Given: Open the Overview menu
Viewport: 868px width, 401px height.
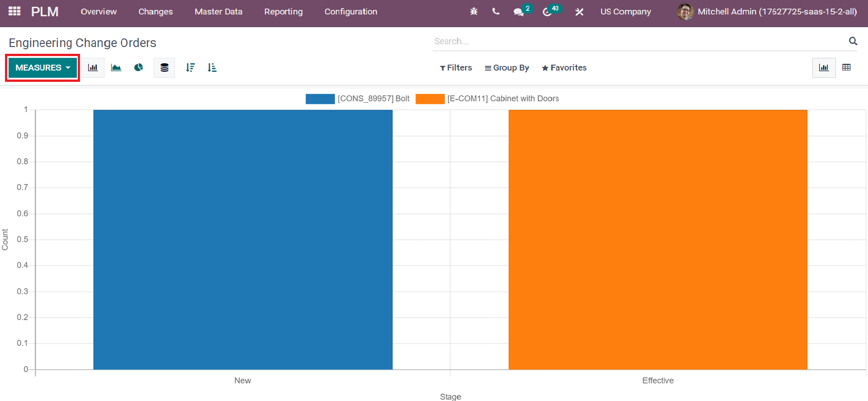Looking at the screenshot, I should pyautogui.click(x=99, y=11).
